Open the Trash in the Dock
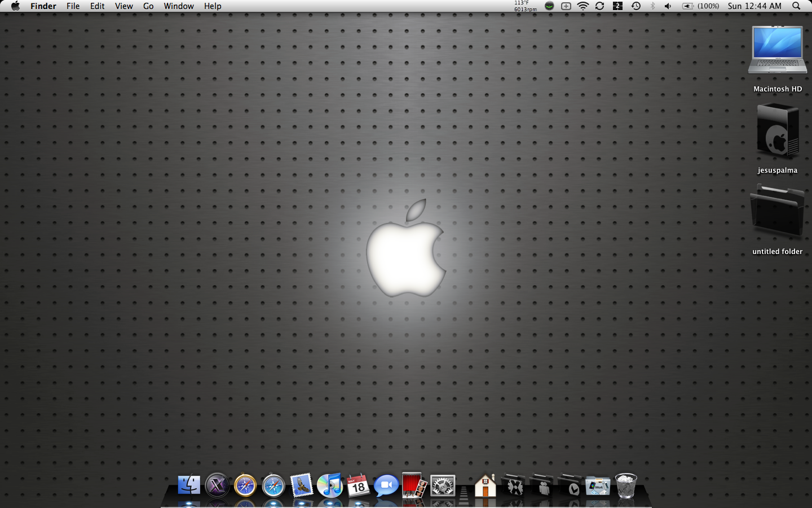The width and height of the screenshot is (812, 508). click(x=626, y=485)
